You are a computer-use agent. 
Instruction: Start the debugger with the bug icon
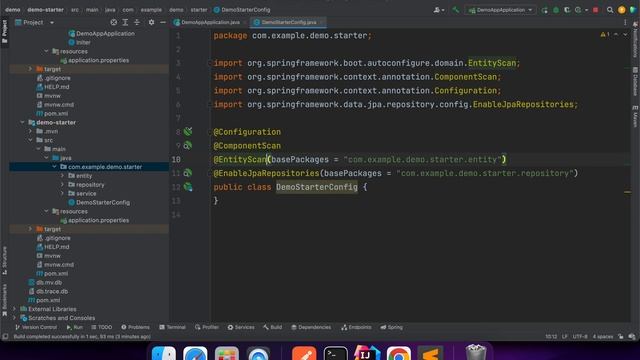pos(556,10)
